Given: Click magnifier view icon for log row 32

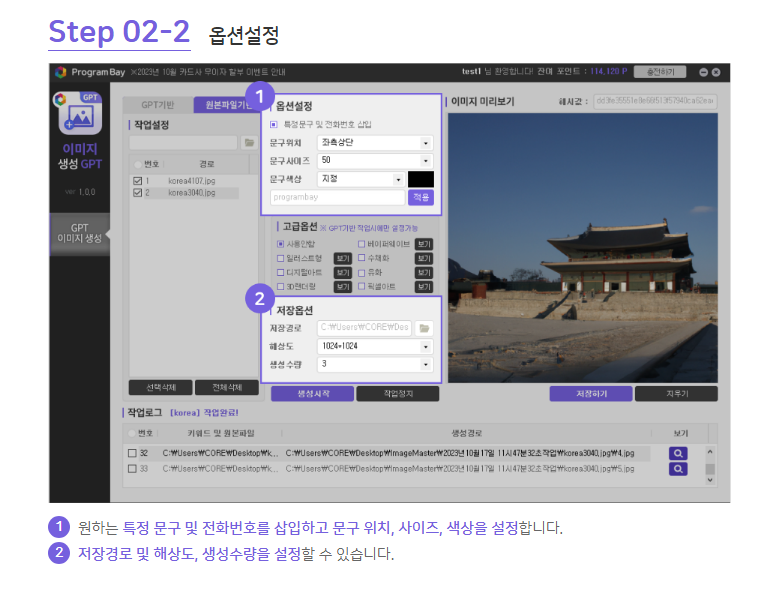Looking at the screenshot, I should [678, 453].
